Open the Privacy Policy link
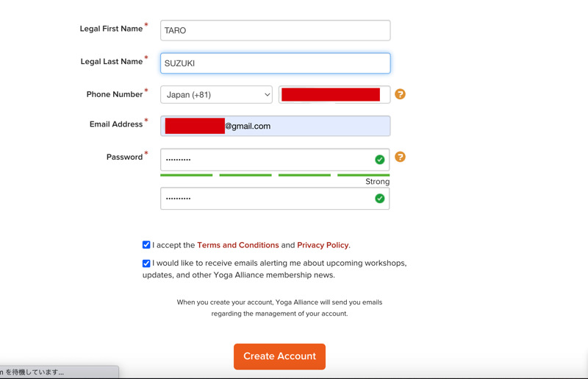588x379 pixels. pyautogui.click(x=323, y=245)
